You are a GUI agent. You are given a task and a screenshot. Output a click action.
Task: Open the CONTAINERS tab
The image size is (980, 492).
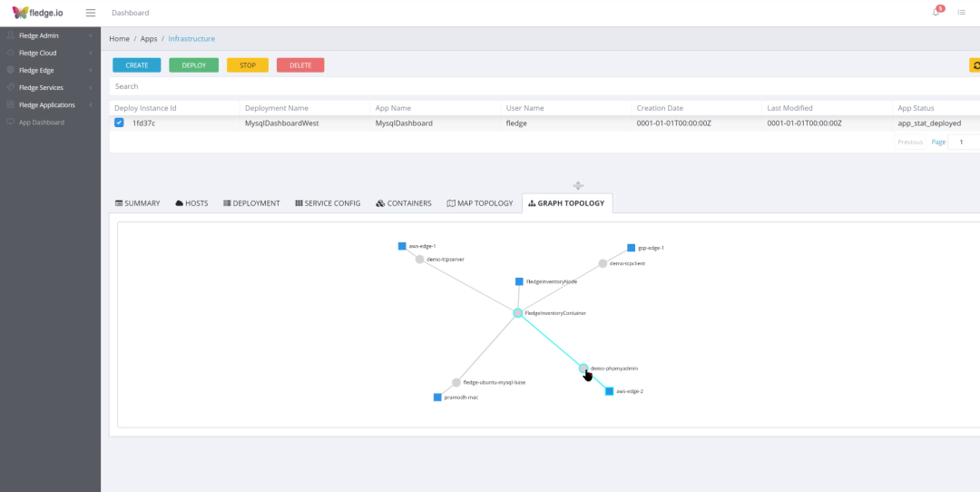tap(404, 203)
